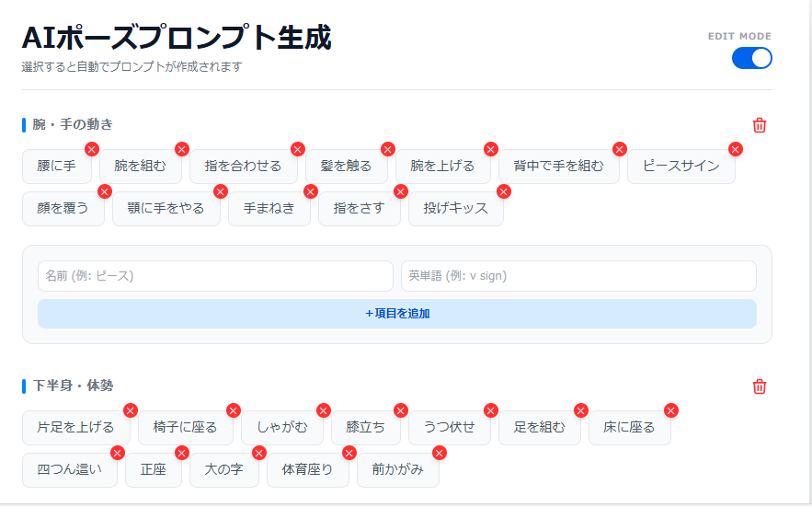
Task: Turn off the EDIT MODE switch
Action: pyautogui.click(x=752, y=58)
